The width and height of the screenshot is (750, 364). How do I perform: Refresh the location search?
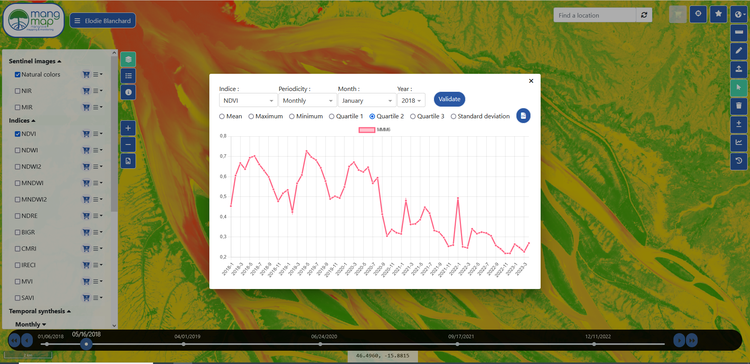coord(644,15)
